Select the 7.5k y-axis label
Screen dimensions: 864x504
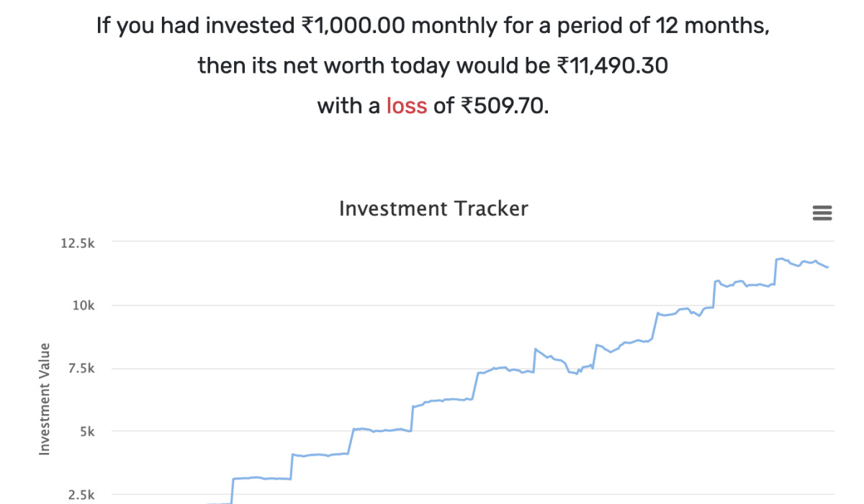[x=81, y=368]
